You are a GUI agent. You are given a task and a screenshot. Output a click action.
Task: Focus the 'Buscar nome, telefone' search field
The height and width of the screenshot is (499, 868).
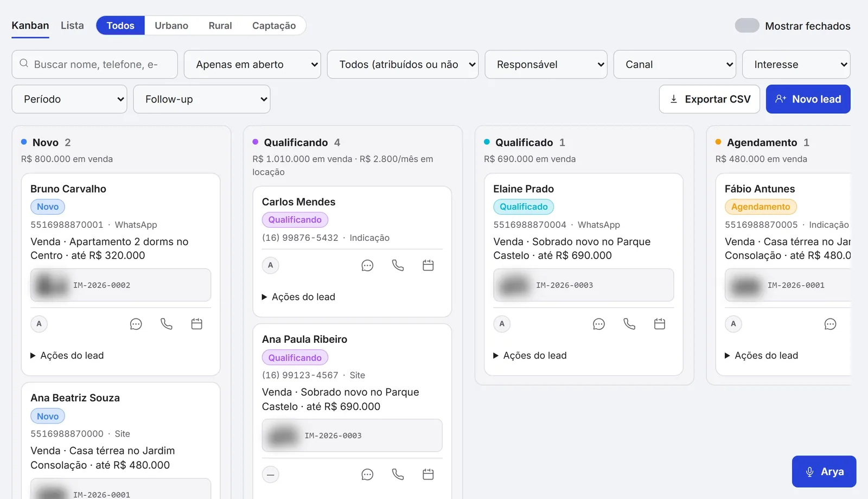coord(95,65)
